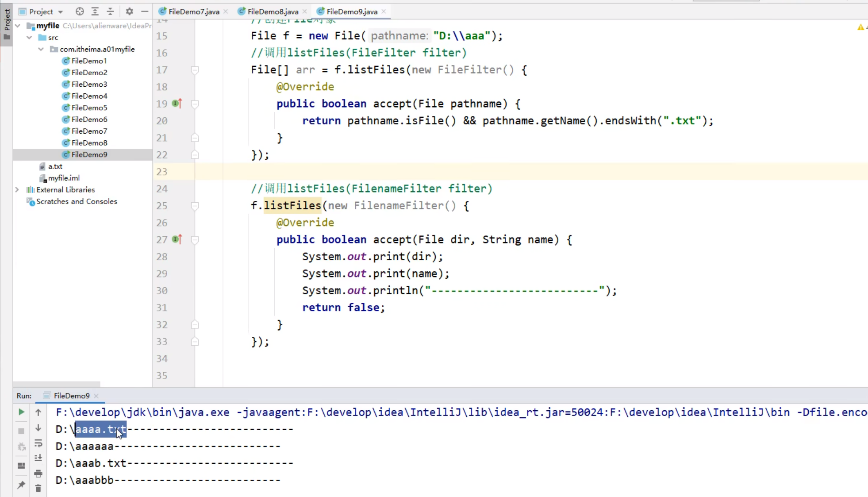Stop the running process

coord(21,432)
